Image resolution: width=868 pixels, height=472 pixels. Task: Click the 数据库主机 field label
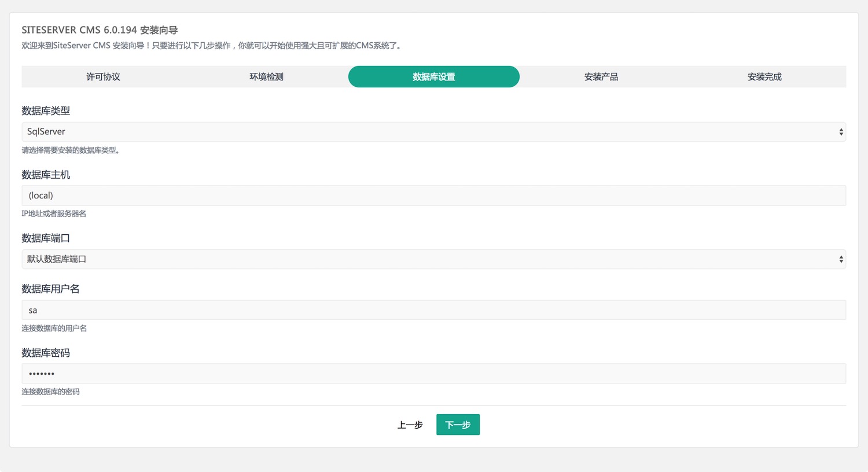(46, 175)
